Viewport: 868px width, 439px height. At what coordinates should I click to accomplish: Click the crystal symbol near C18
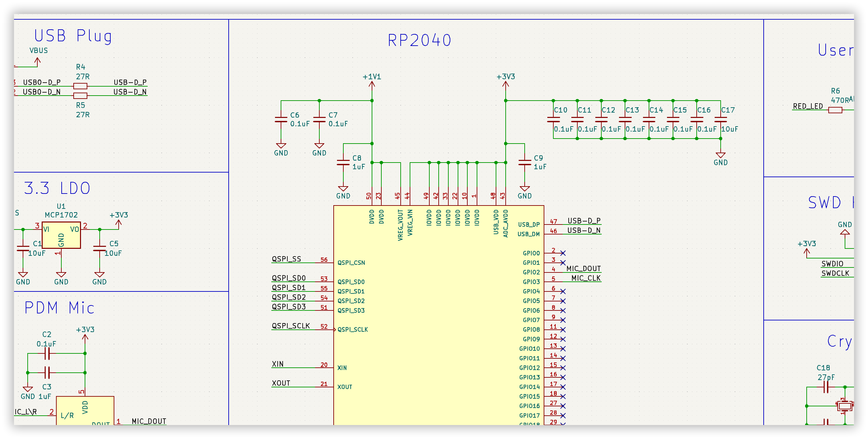[x=844, y=406]
